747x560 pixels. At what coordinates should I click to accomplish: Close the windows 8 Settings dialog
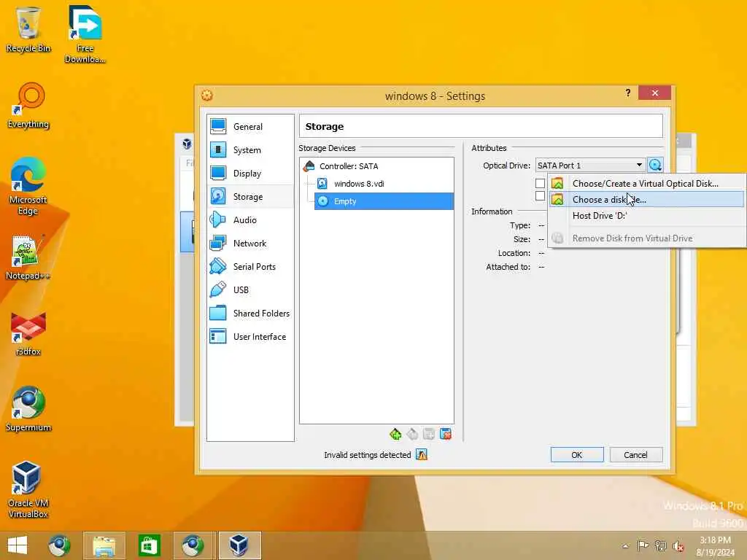tap(654, 93)
